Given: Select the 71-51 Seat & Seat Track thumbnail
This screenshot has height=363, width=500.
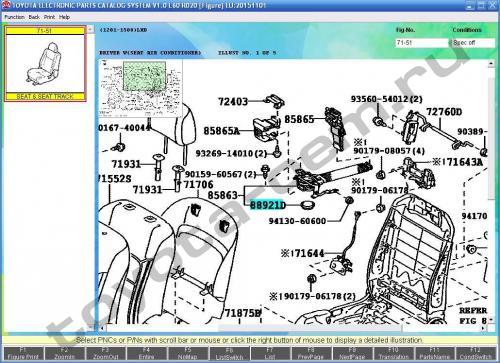Looking at the screenshot, I should coord(45,64).
